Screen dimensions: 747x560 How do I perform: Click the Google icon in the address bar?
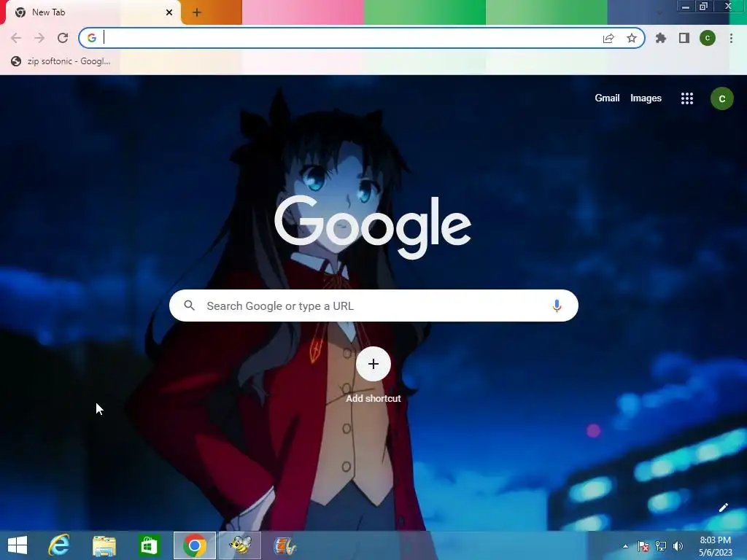pyautogui.click(x=92, y=38)
